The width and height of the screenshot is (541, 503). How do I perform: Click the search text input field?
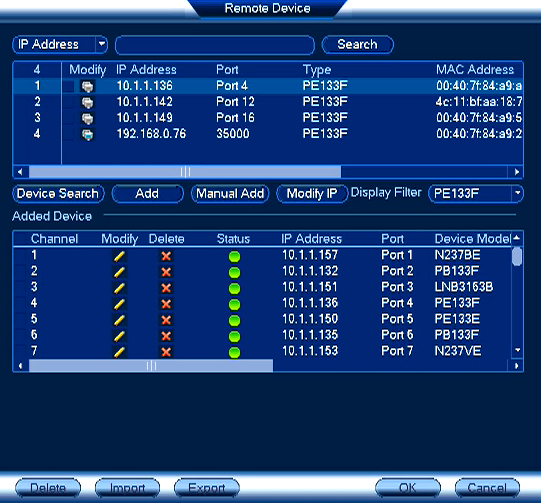pos(215,45)
